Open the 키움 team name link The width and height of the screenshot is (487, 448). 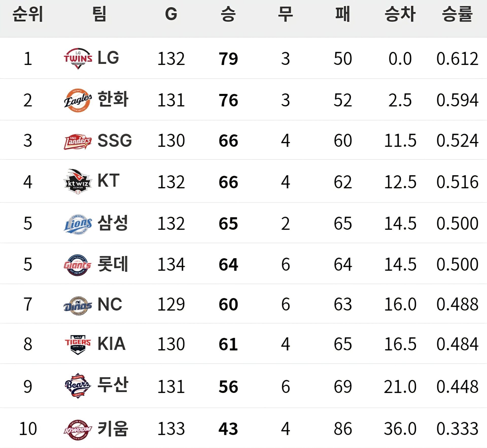tap(113, 428)
